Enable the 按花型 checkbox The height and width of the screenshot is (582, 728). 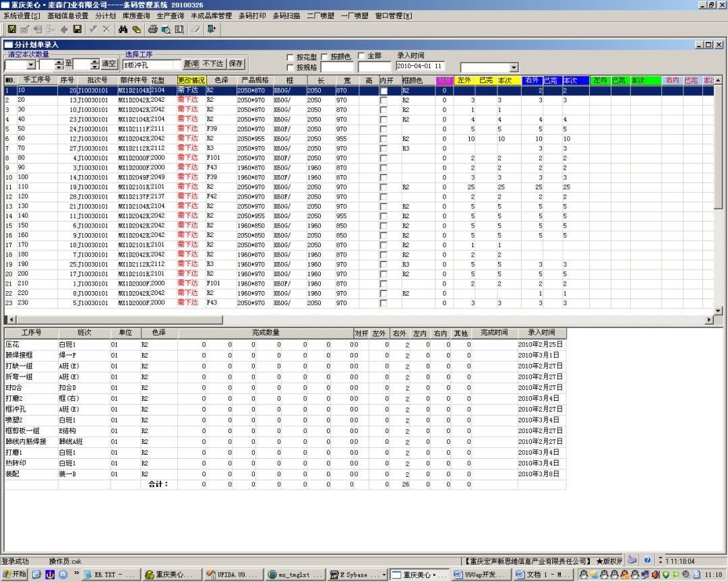pyautogui.click(x=290, y=57)
